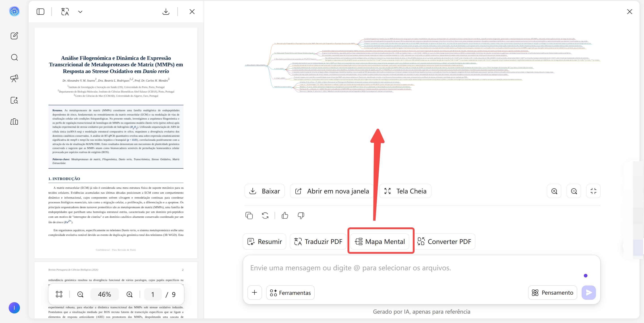
Task: Click the plus attach button
Action: [254, 293]
